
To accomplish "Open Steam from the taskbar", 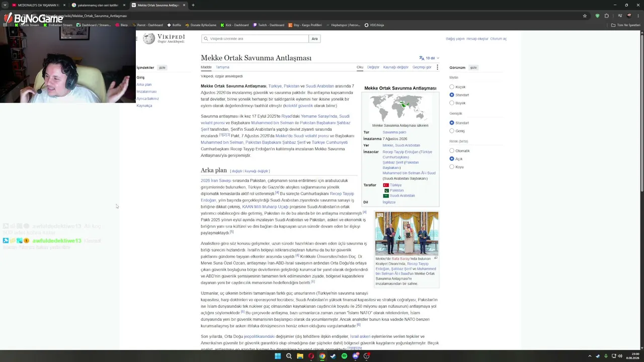I will 333,356.
